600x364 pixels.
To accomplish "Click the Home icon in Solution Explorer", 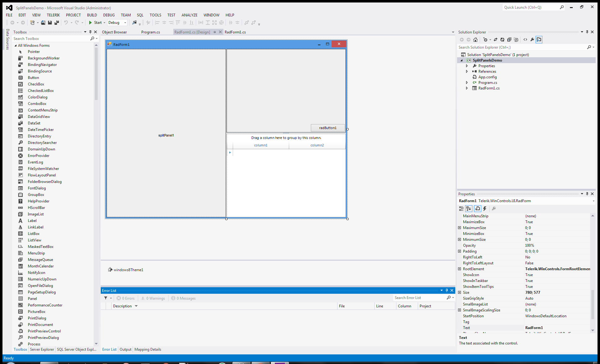I will pyautogui.click(x=475, y=40).
